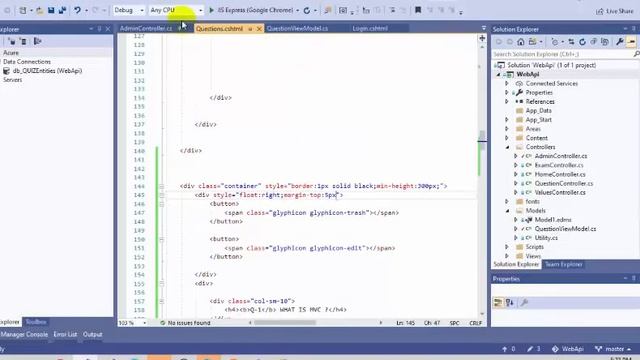Toggle Preview Selected Items in Solution Explorer

(631, 42)
